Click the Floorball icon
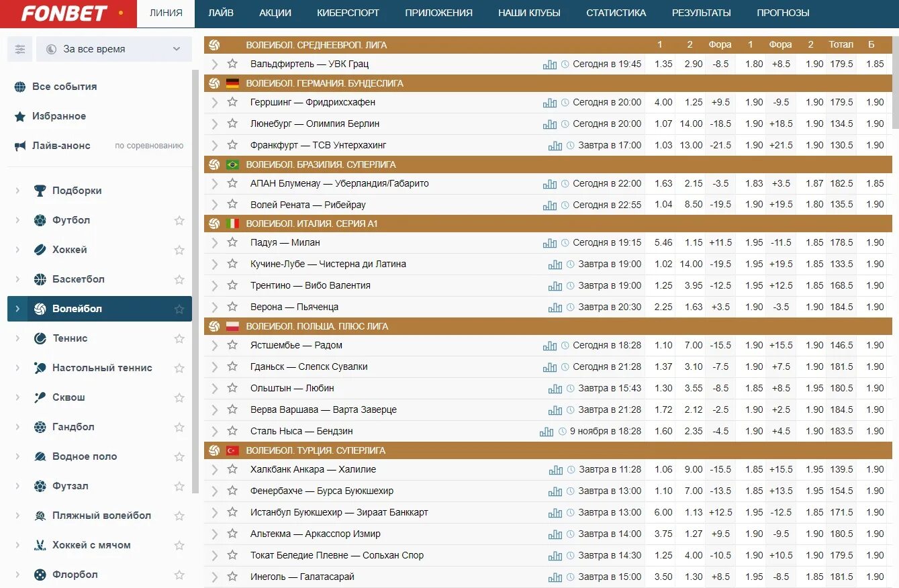This screenshot has height=588, width=899. [x=40, y=575]
